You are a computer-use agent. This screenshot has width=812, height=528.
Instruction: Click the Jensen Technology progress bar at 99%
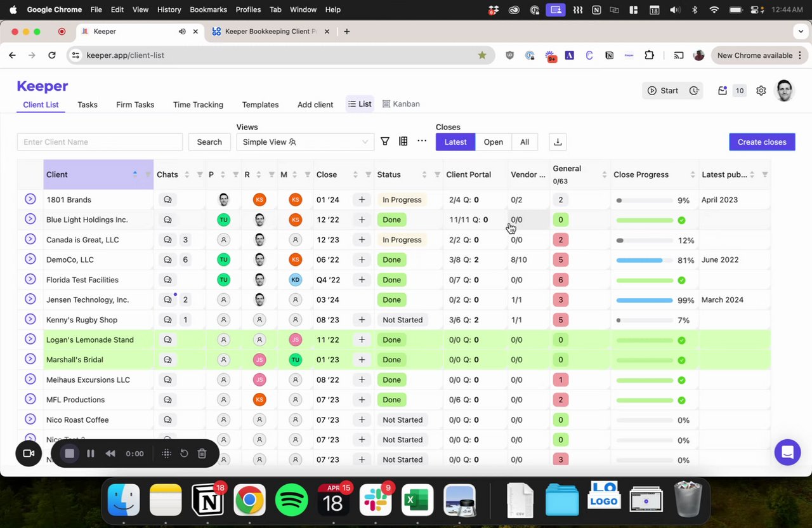tap(645, 300)
